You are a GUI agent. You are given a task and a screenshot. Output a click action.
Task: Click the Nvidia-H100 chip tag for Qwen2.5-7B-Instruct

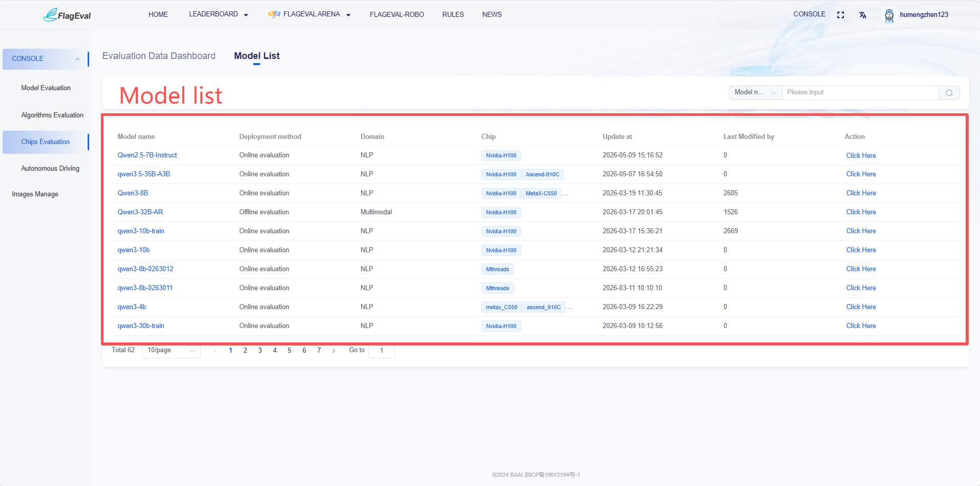tap(501, 155)
